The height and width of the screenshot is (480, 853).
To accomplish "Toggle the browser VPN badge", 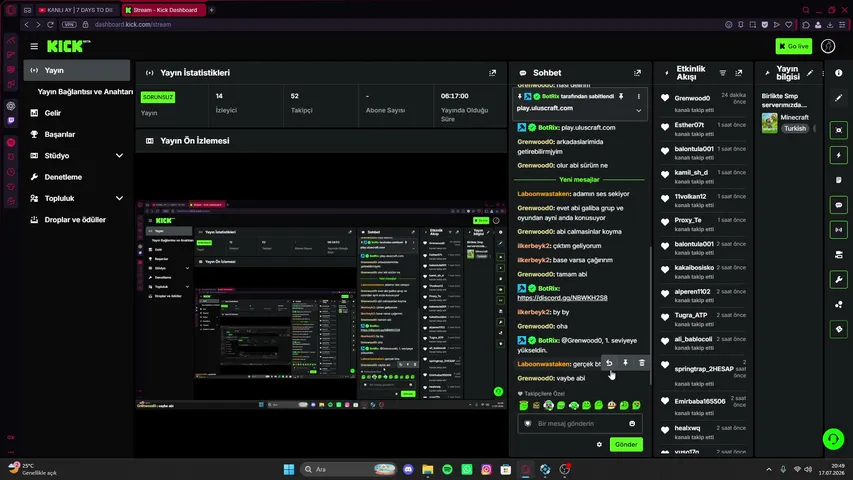I will click(x=69, y=24).
